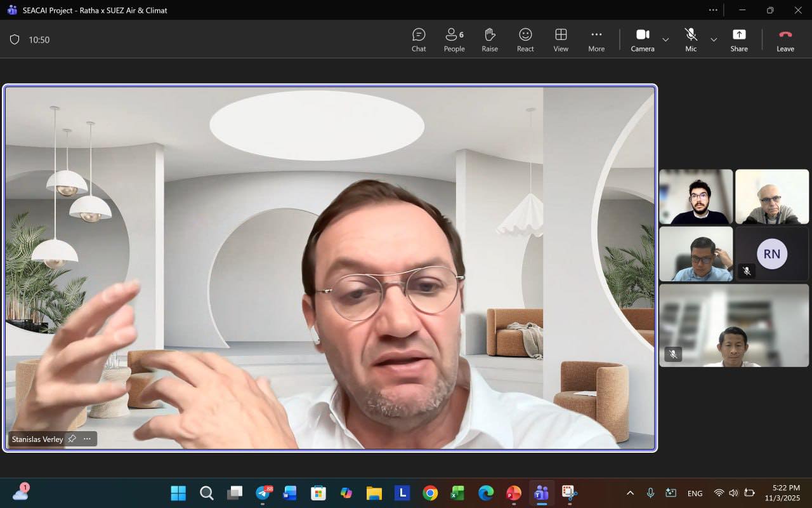Open the Chat panel
Image resolution: width=812 pixels, height=508 pixels.
419,39
